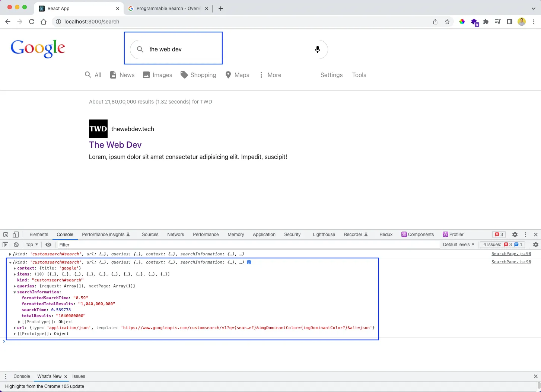Share the page using the share icon
This screenshot has width=541, height=392.
[435, 22]
